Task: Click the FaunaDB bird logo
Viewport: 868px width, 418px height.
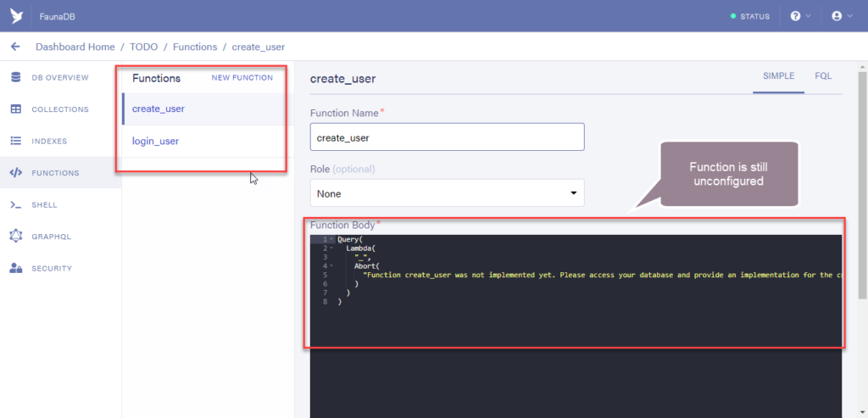Action: pos(16,15)
